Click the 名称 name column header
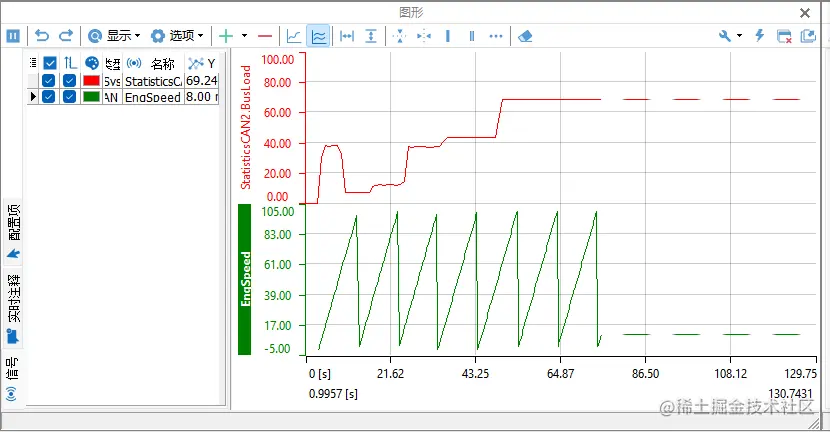The width and height of the screenshot is (830, 432). click(x=163, y=64)
